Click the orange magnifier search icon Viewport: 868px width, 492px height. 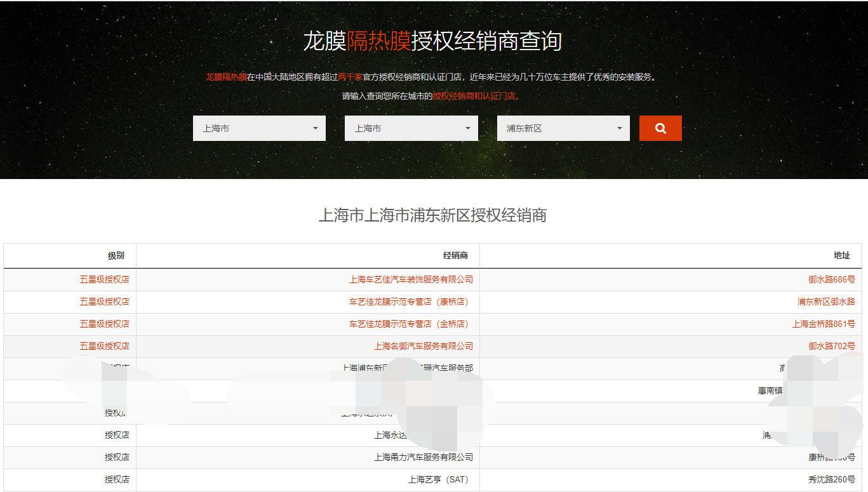pos(660,128)
